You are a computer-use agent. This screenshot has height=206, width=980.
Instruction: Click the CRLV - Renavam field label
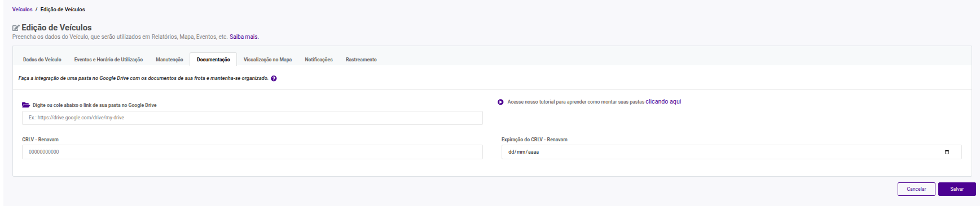40,140
